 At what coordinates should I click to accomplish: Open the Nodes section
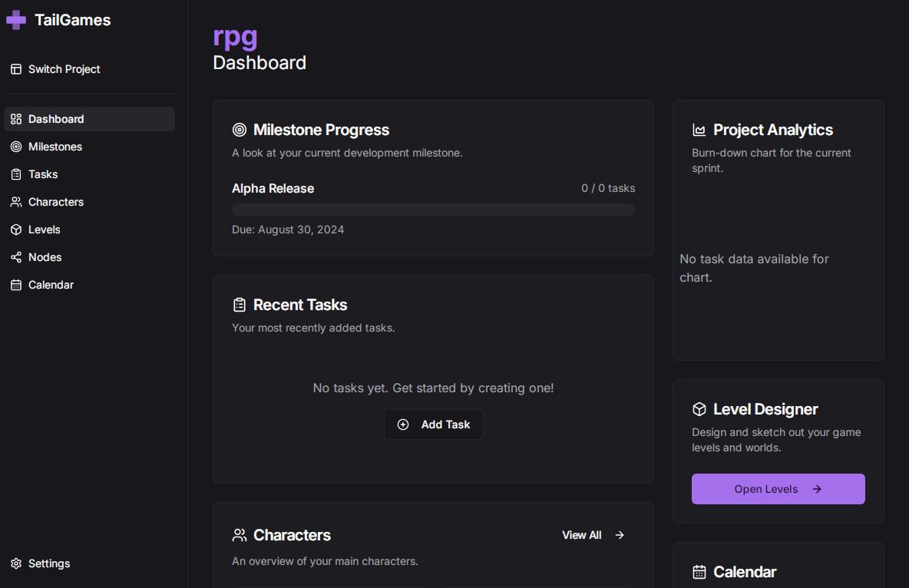coord(45,257)
